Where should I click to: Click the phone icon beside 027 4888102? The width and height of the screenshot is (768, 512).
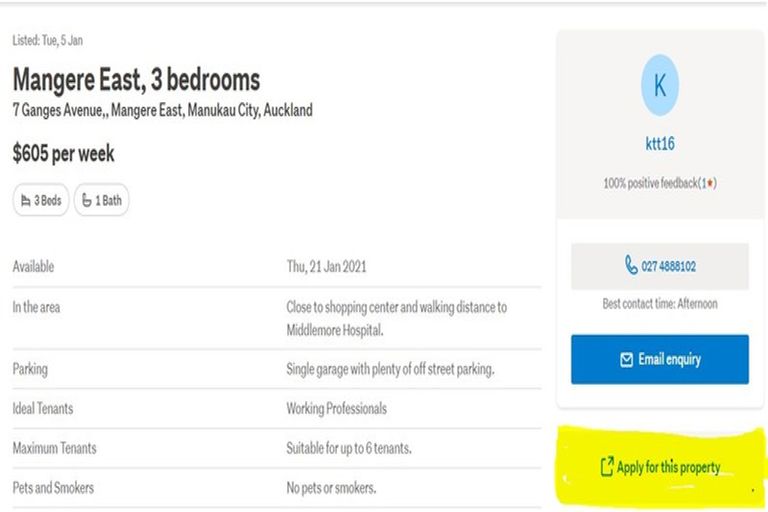(631, 266)
